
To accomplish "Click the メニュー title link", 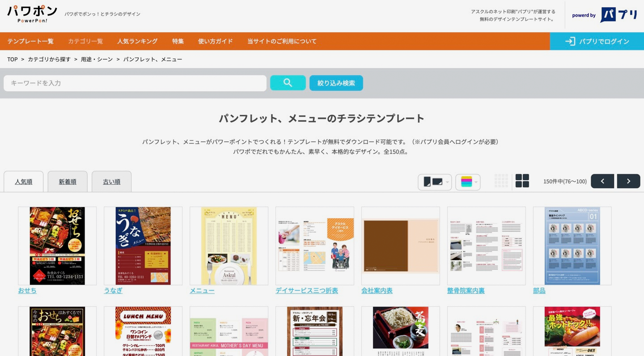I will click(202, 290).
